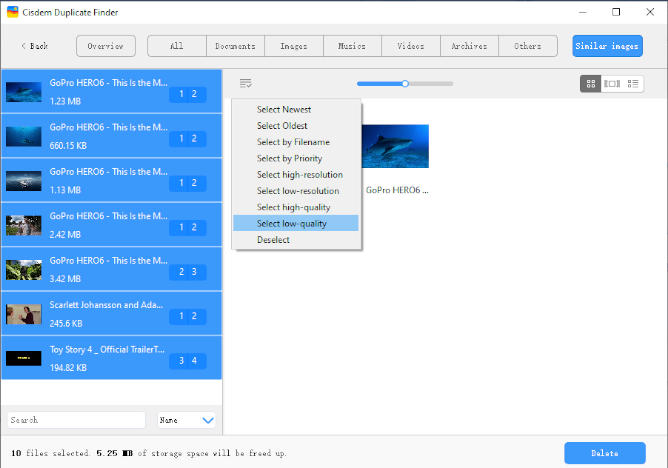Switch to the All tab
Screen dimensions: 668x468
click(177, 46)
